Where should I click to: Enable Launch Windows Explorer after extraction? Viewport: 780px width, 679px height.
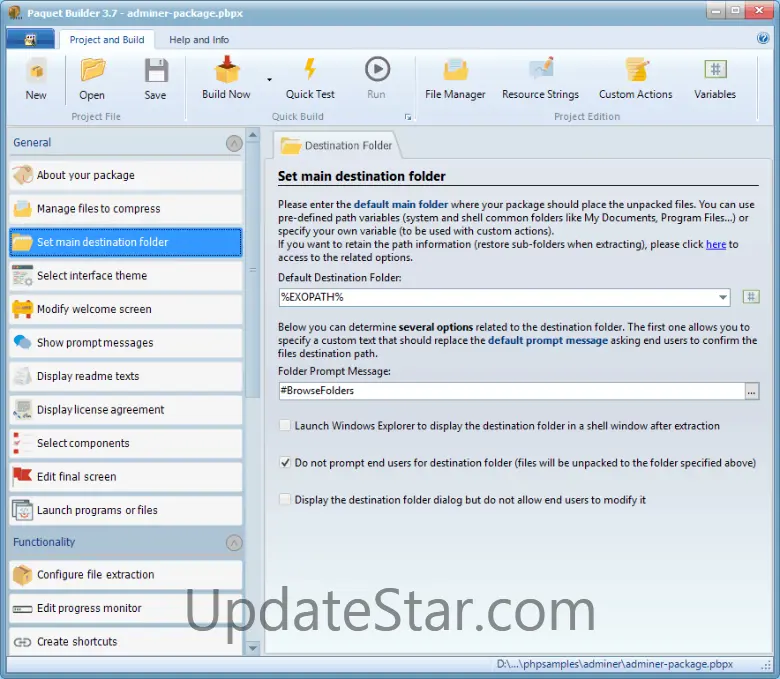(x=285, y=425)
